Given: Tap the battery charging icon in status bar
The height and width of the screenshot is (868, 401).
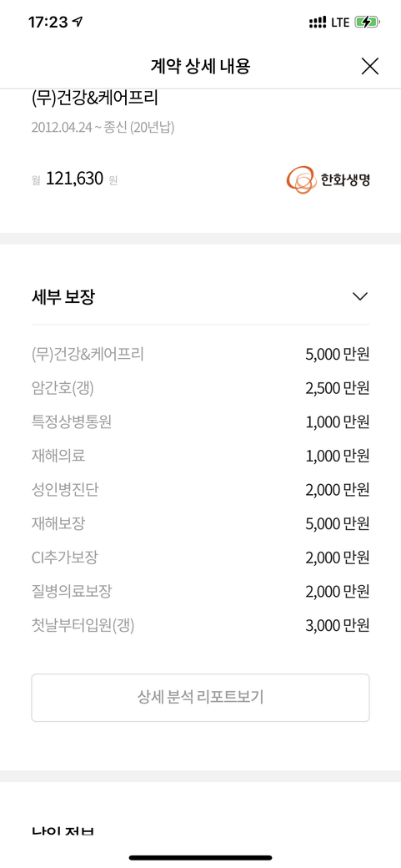Looking at the screenshot, I should [x=368, y=23].
